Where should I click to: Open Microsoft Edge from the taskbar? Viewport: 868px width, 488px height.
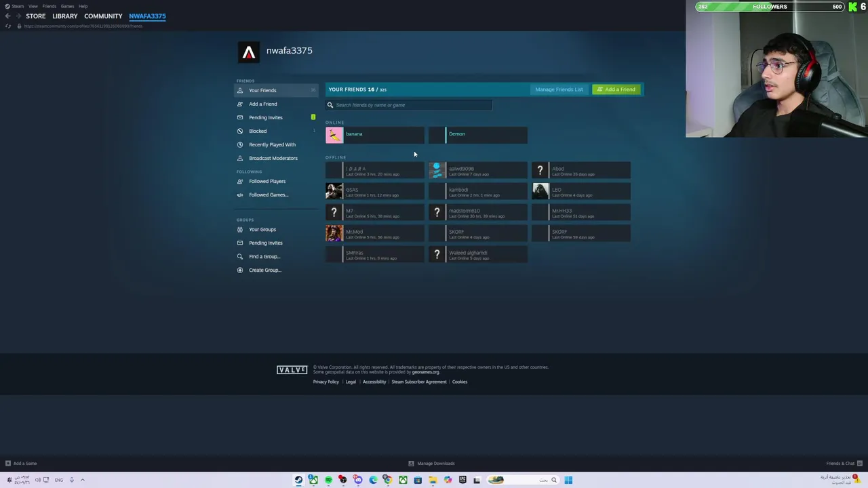pos(373,480)
